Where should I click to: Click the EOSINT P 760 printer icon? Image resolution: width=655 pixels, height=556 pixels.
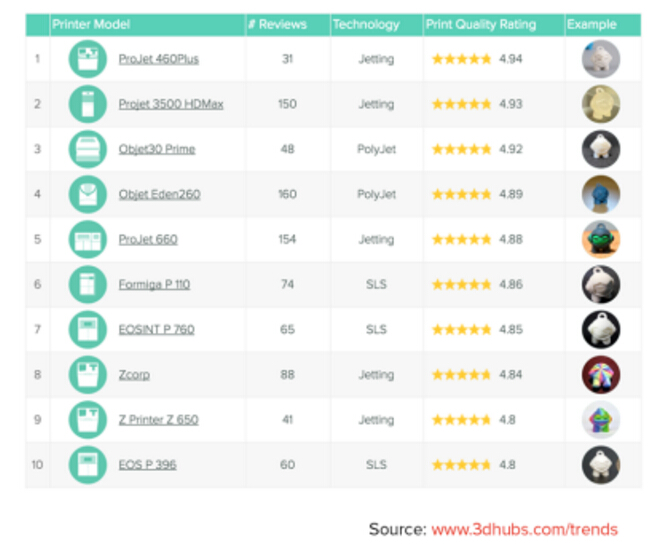(88, 330)
